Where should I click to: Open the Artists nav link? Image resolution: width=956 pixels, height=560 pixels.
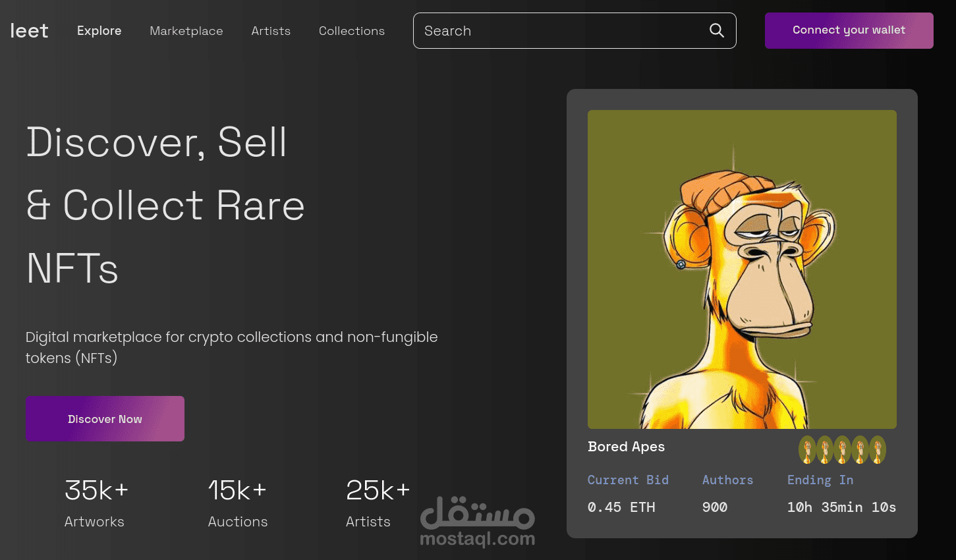271,31
